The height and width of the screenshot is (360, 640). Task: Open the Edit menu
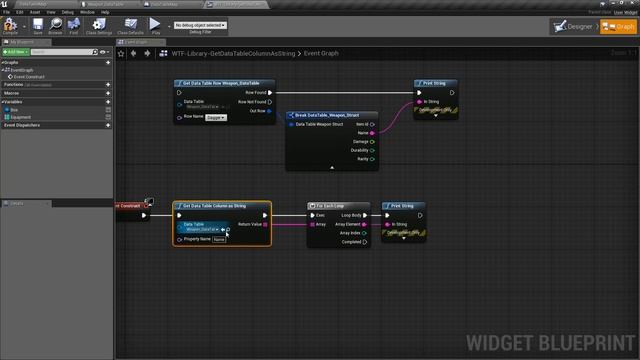pos(20,12)
